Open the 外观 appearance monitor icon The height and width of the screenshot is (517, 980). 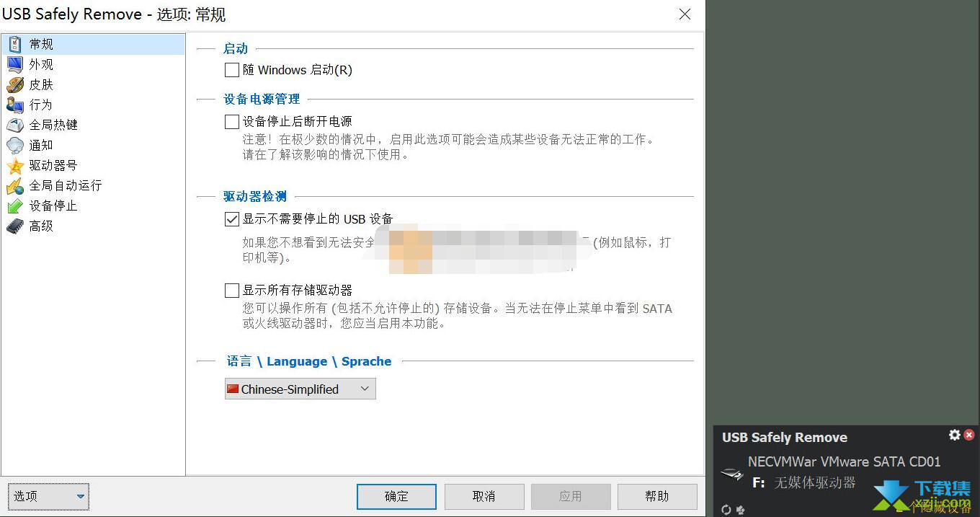15,64
